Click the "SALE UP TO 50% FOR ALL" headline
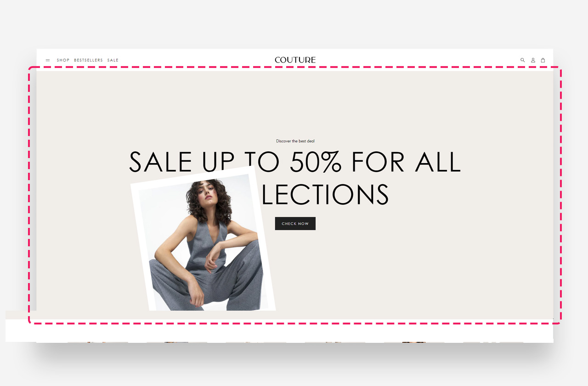This screenshot has width=588, height=386. point(295,162)
